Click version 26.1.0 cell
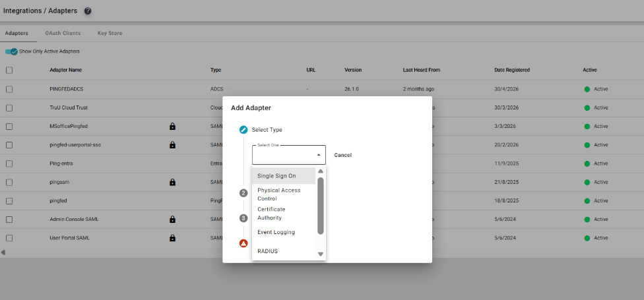644x300 pixels. 352,89
